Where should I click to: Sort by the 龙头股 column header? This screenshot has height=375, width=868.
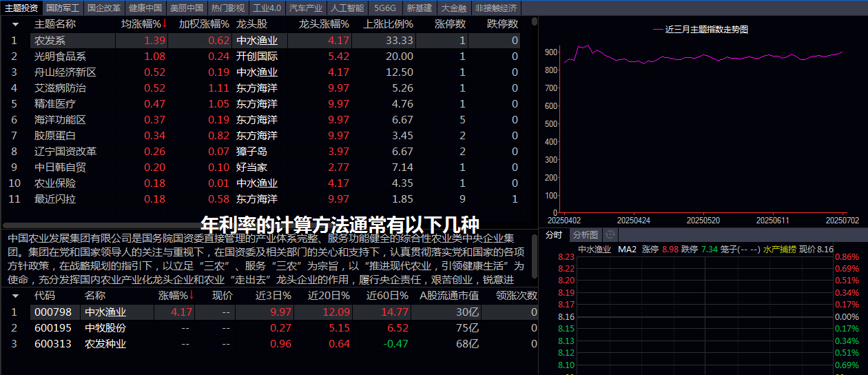click(x=251, y=24)
